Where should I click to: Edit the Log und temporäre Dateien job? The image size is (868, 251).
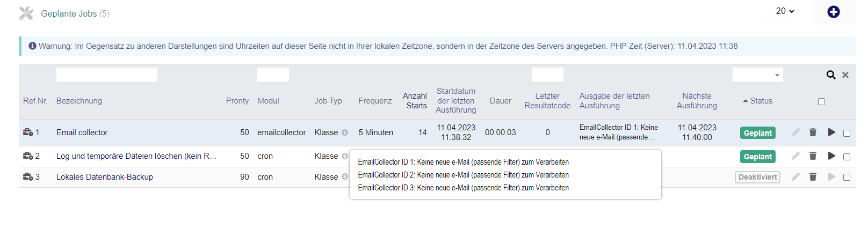(795, 156)
